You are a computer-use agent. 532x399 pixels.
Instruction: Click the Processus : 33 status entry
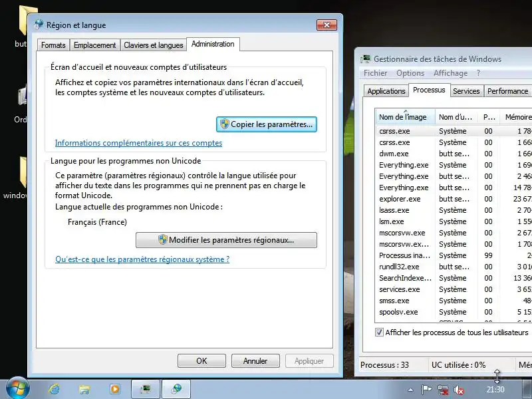click(x=385, y=364)
